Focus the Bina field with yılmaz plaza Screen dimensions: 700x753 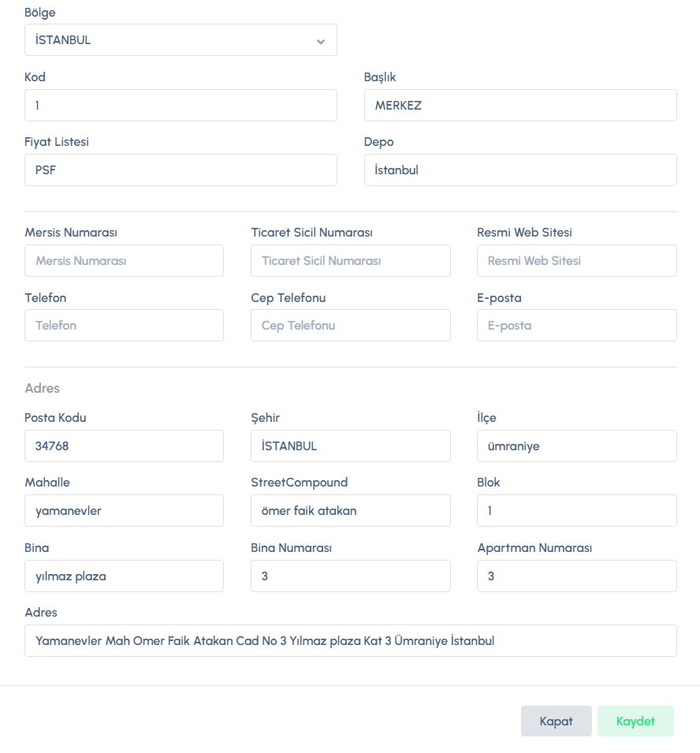coord(124,576)
